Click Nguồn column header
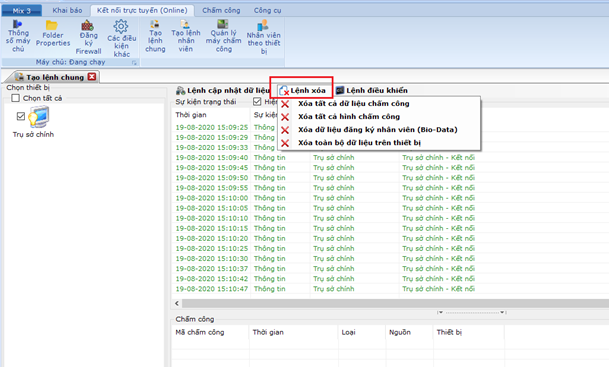The image size is (609, 367). (409, 332)
